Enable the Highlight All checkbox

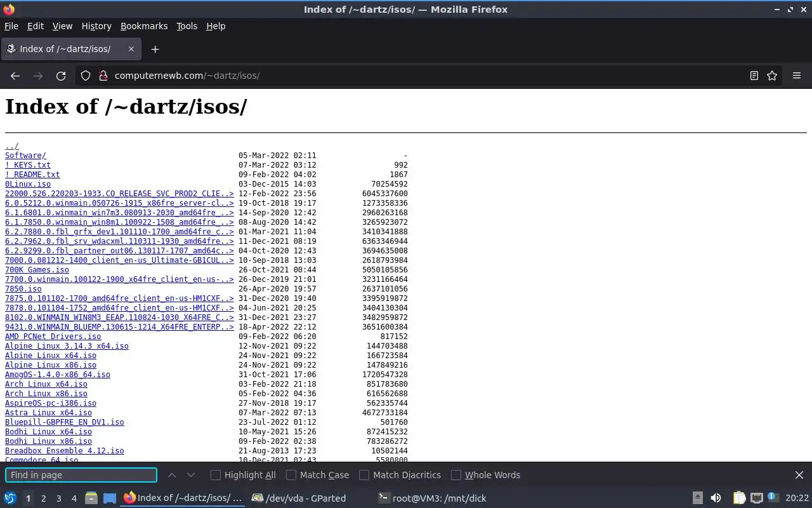[216, 475]
